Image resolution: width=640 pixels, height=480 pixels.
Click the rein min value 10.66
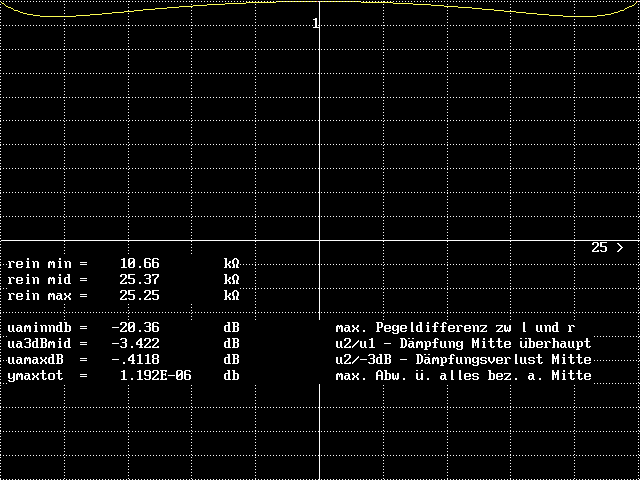pyautogui.click(x=139, y=264)
